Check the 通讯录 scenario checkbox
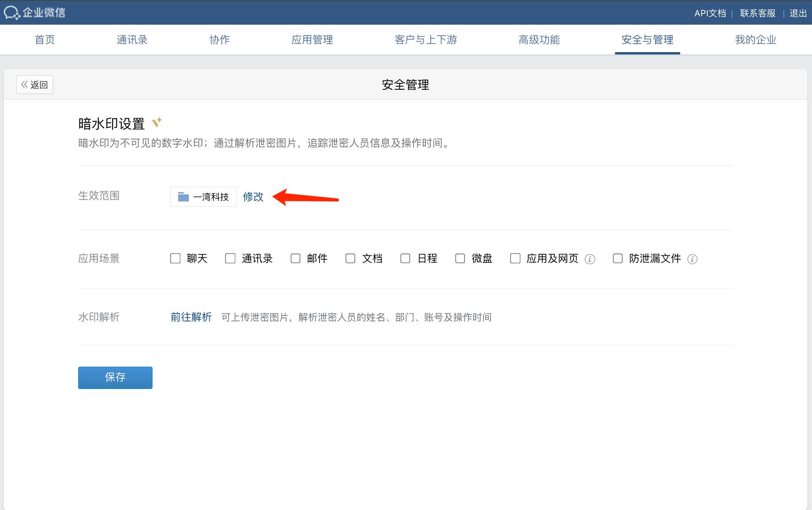Image resolution: width=812 pixels, height=510 pixels. [x=230, y=258]
